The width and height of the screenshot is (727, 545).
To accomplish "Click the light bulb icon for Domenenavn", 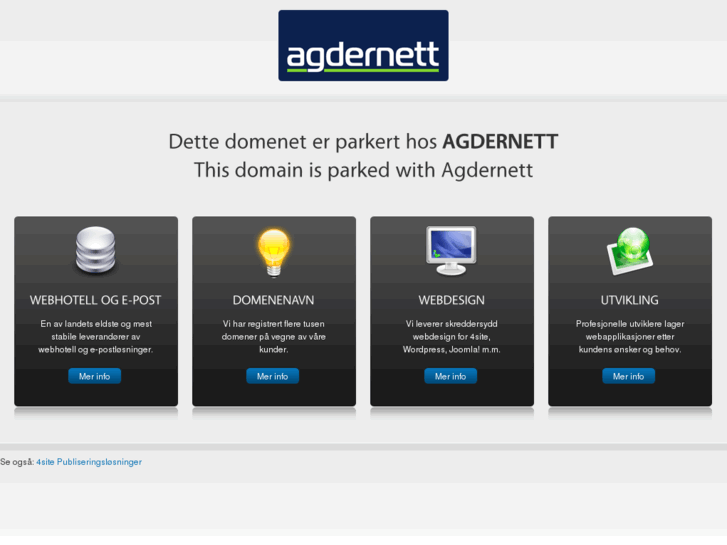I will pyautogui.click(x=274, y=253).
